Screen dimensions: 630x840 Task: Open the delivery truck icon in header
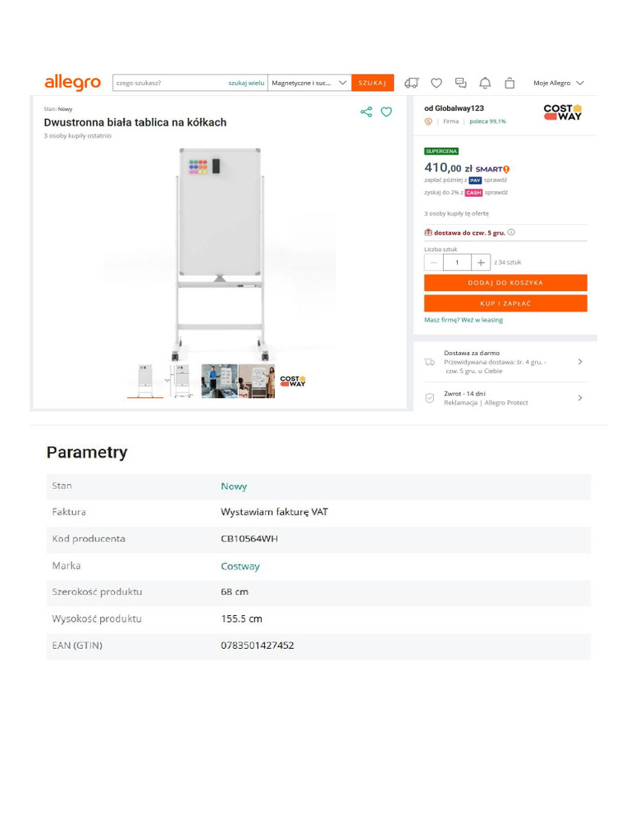click(412, 83)
